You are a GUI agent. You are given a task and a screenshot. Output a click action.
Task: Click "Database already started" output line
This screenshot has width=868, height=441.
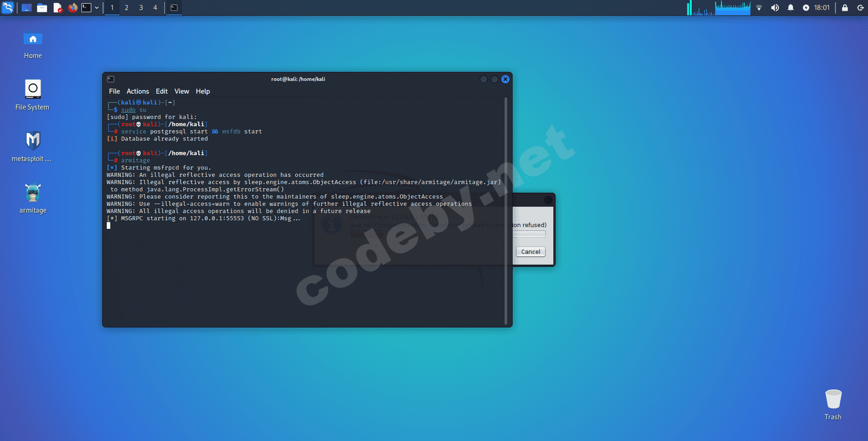coord(157,139)
